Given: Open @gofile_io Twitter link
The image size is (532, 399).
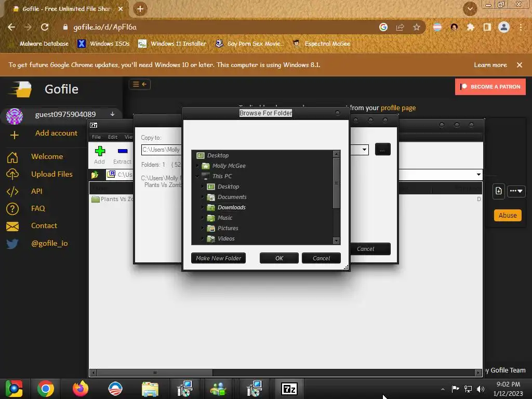Looking at the screenshot, I should pyautogui.click(x=49, y=243).
